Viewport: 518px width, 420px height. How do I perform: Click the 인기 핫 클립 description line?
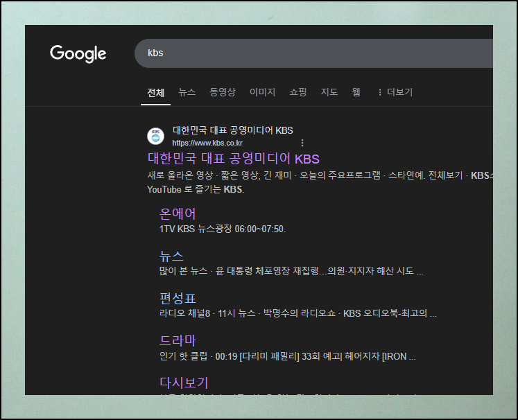coord(287,357)
